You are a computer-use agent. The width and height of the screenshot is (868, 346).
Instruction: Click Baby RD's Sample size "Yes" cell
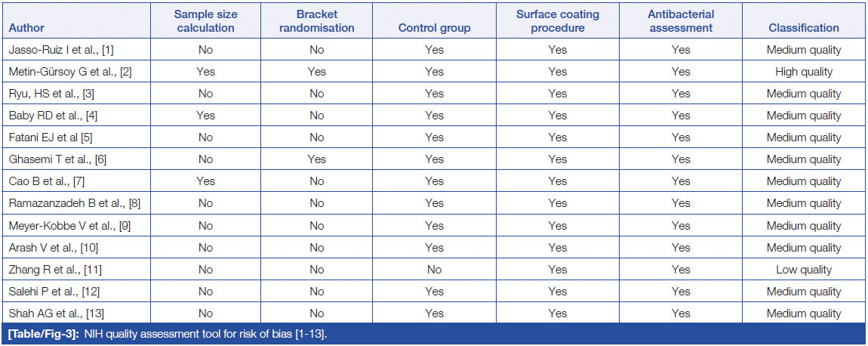(x=204, y=116)
